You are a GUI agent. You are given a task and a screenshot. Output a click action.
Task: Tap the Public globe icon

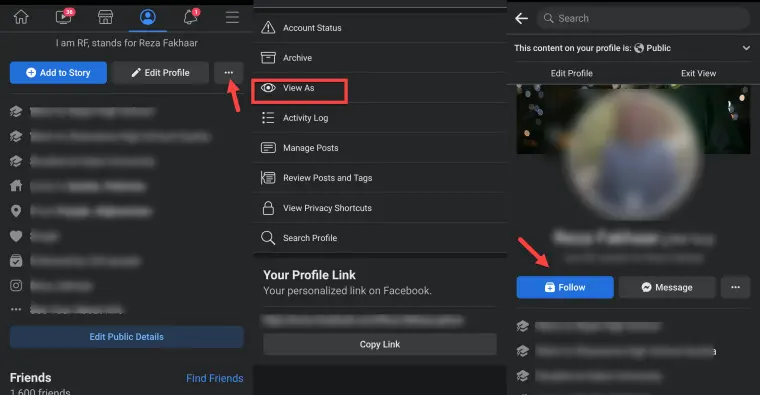point(639,48)
